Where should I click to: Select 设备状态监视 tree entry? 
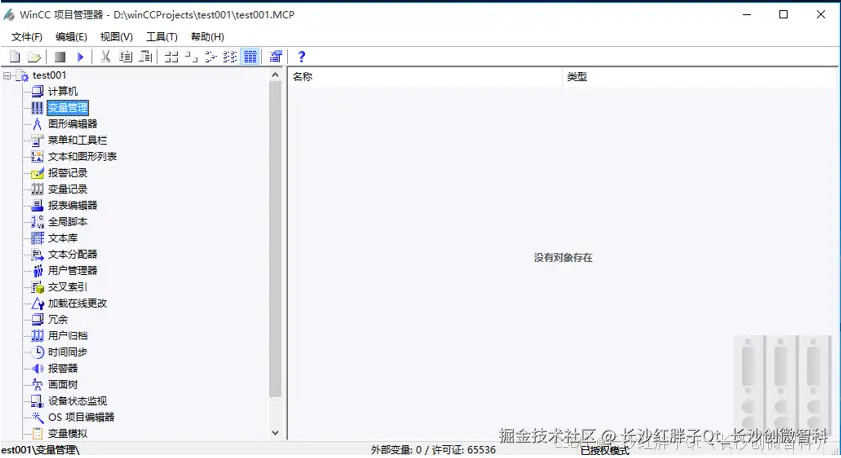[x=77, y=401]
